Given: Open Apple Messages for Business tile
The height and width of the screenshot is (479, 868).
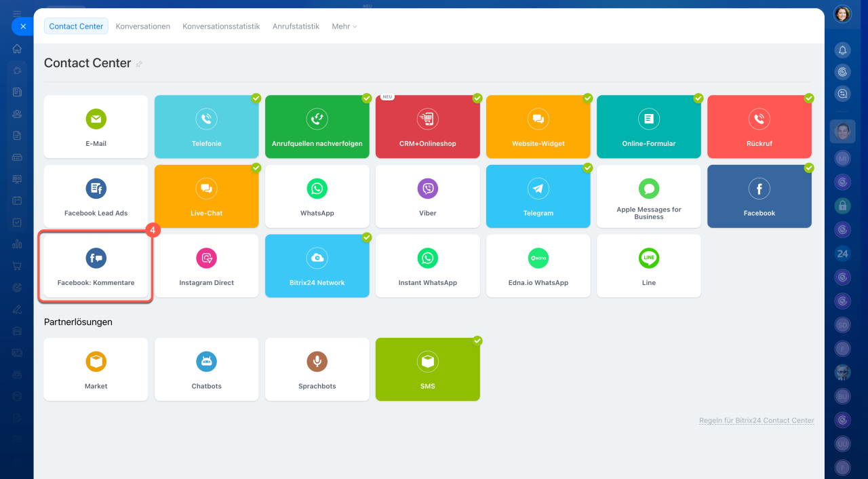Looking at the screenshot, I should tap(649, 196).
